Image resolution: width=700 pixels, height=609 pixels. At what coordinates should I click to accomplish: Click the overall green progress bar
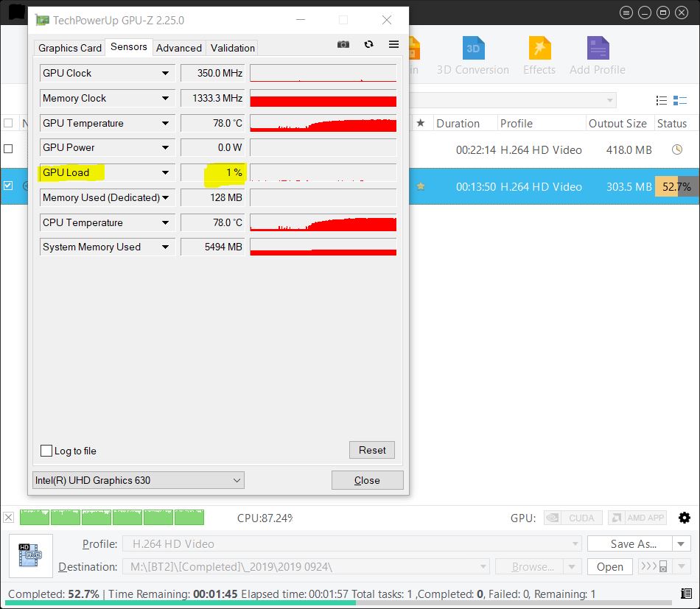point(181,603)
